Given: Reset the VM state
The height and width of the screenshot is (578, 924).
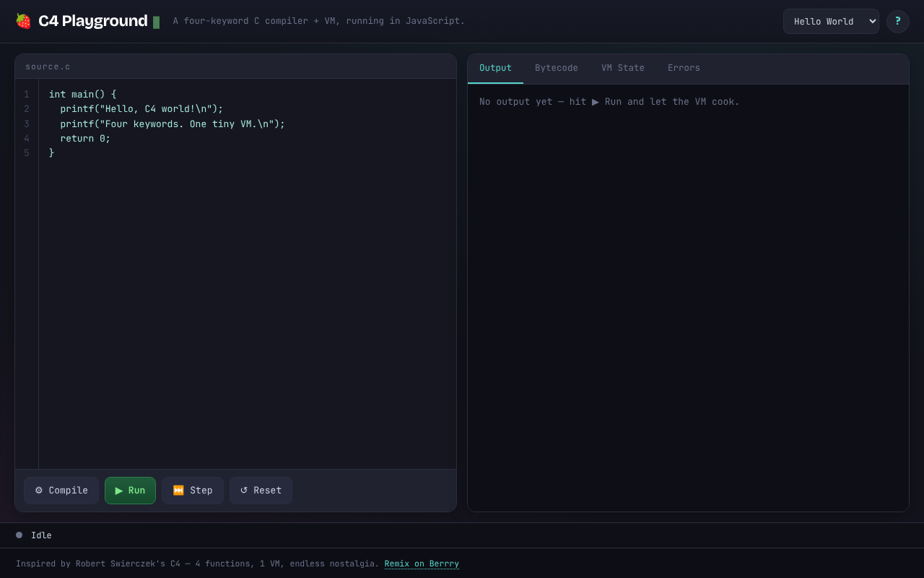Looking at the screenshot, I should [261, 491].
